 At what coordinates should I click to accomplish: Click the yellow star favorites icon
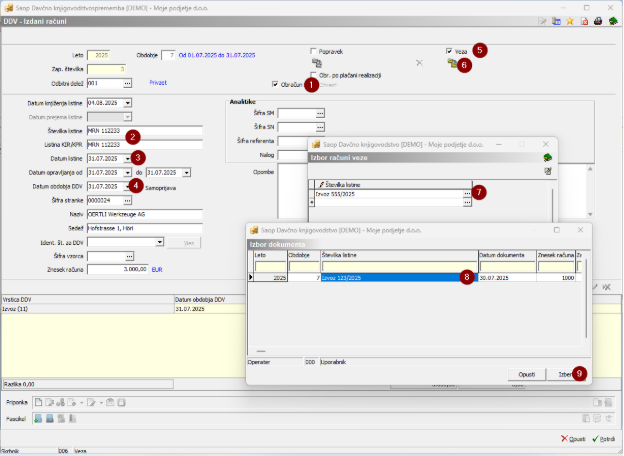tap(570, 21)
